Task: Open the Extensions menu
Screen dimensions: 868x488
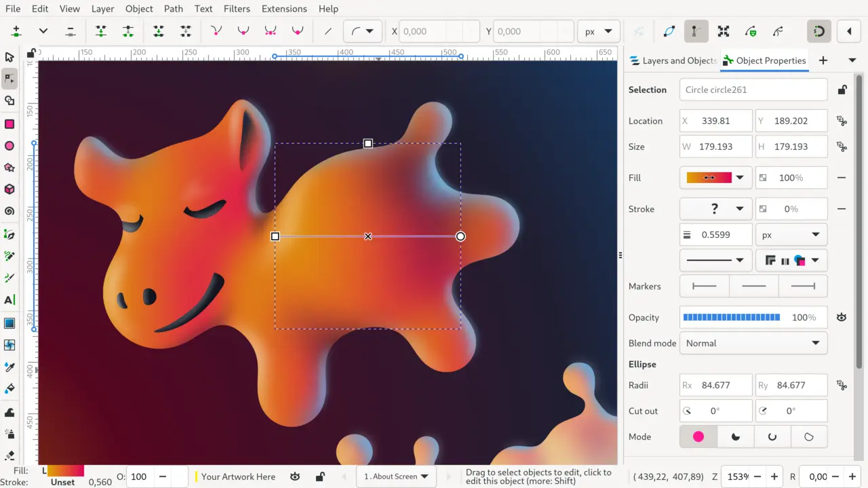Action: click(284, 9)
